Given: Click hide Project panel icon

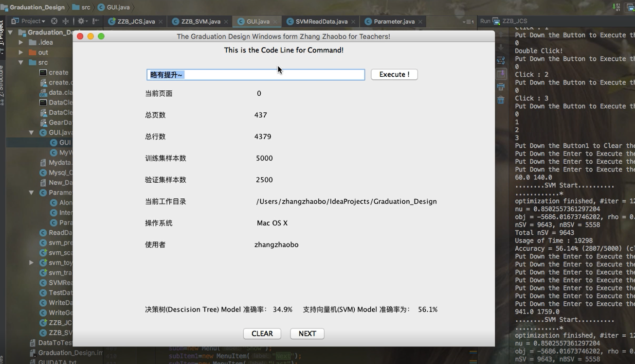Looking at the screenshot, I should pyautogui.click(x=96, y=21).
